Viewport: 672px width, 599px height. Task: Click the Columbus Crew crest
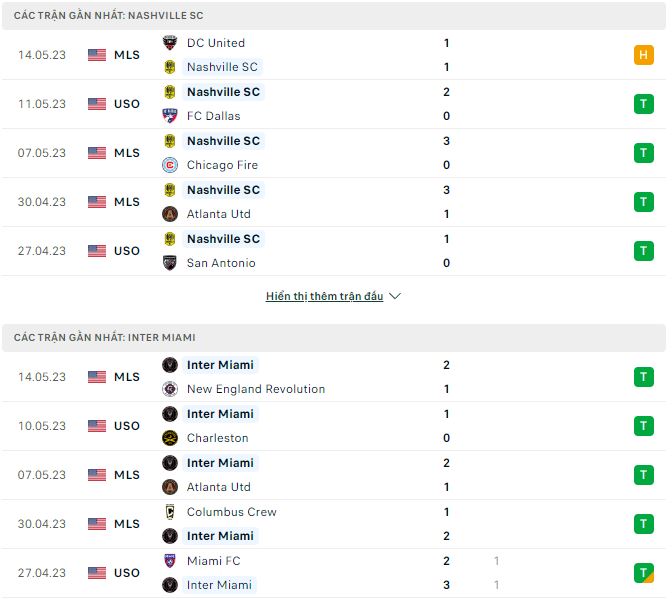(x=170, y=512)
